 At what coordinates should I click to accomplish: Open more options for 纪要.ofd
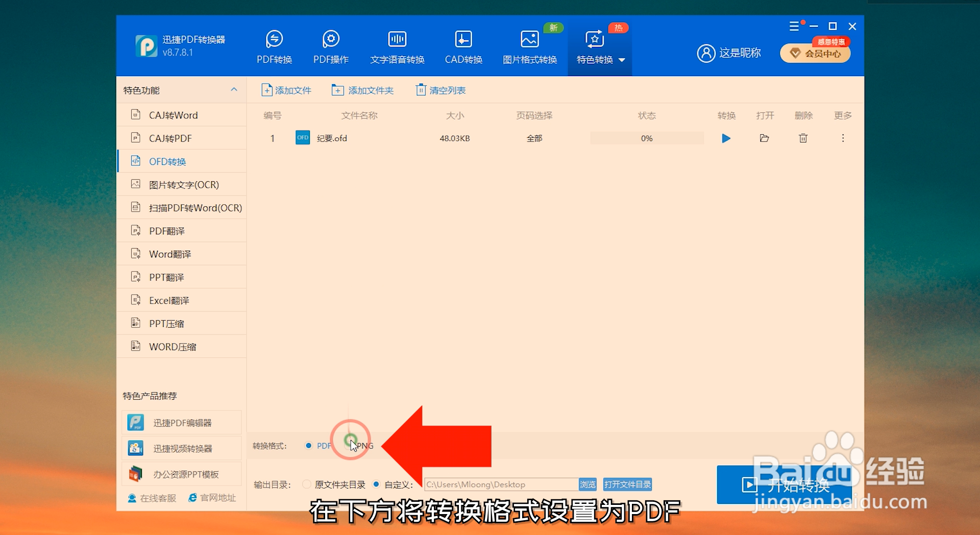coord(843,138)
